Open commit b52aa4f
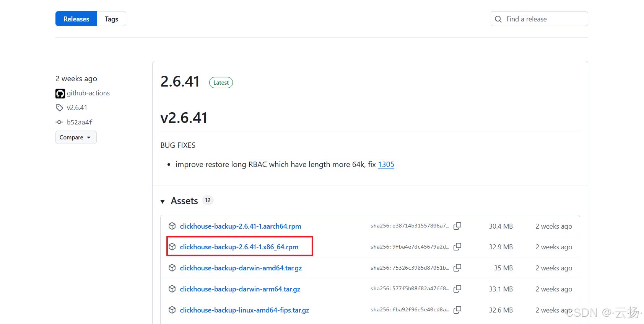Image resolution: width=644 pixels, height=324 pixels. click(80, 122)
